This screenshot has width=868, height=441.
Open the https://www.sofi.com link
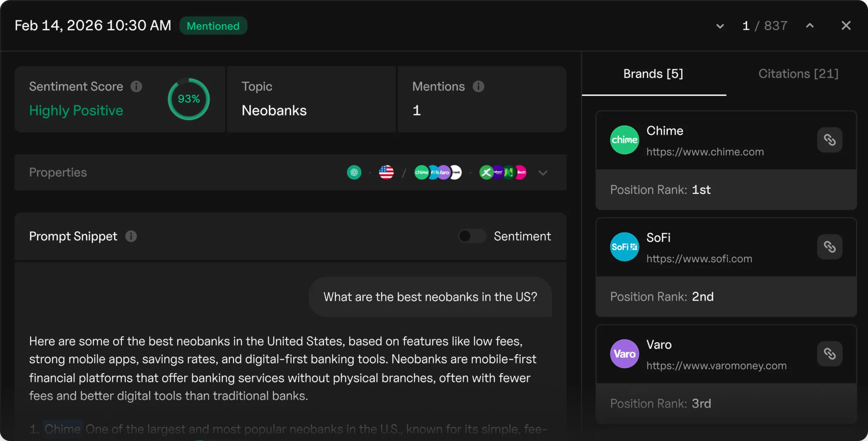pyautogui.click(x=699, y=259)
